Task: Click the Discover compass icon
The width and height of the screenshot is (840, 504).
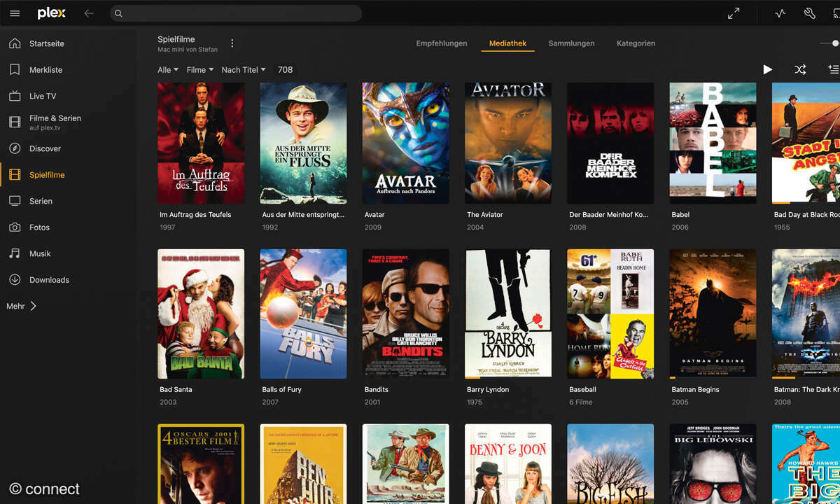Action: tap(15, 148)
